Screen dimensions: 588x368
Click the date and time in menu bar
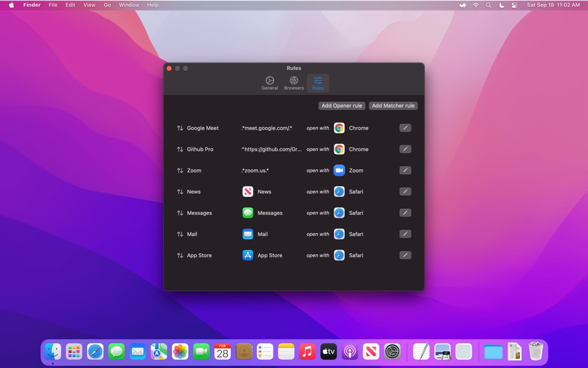point(553,5)
